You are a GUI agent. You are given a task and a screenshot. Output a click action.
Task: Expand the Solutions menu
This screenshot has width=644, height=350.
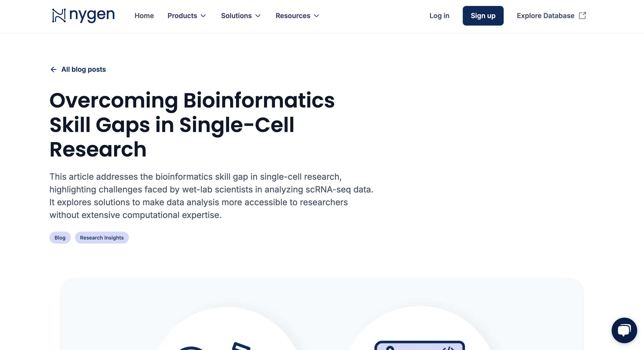pos(236,16)
